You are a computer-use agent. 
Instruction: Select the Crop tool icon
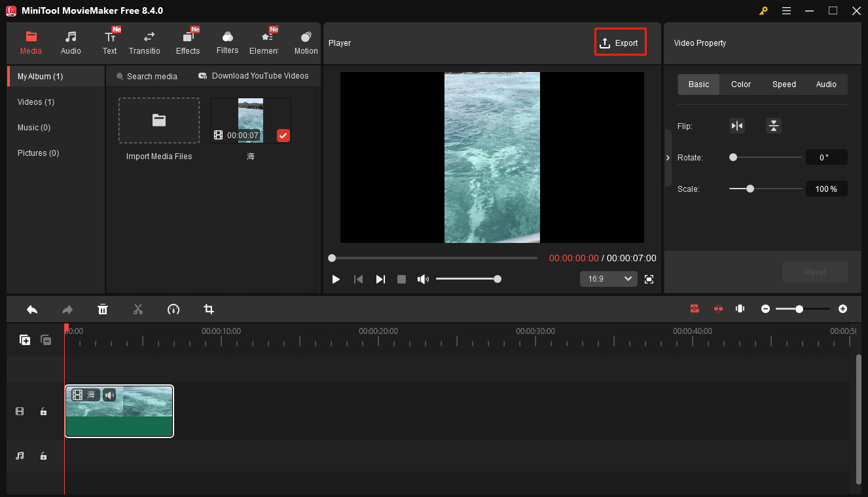(x=208, y=308)
